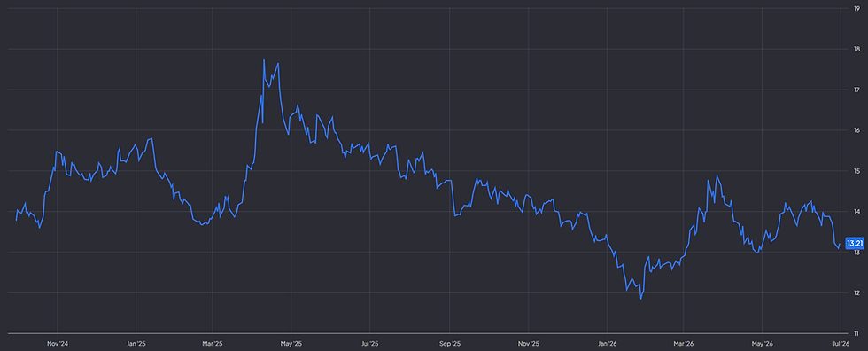The width and height of the screenshot is (868, 351).
Task: Click the Sep '25 date label
Action: tap(450, 344)
